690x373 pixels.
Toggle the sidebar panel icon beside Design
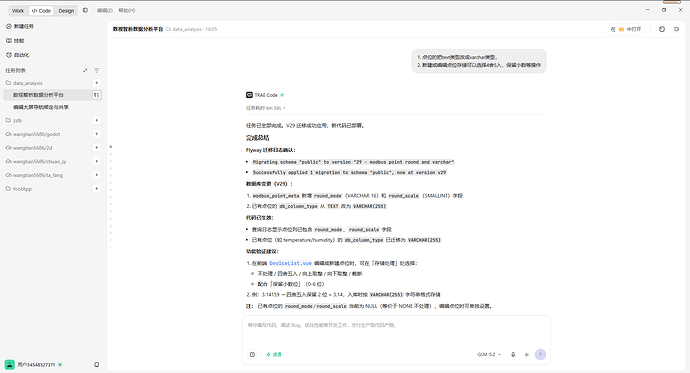click(x=85, y=10)
